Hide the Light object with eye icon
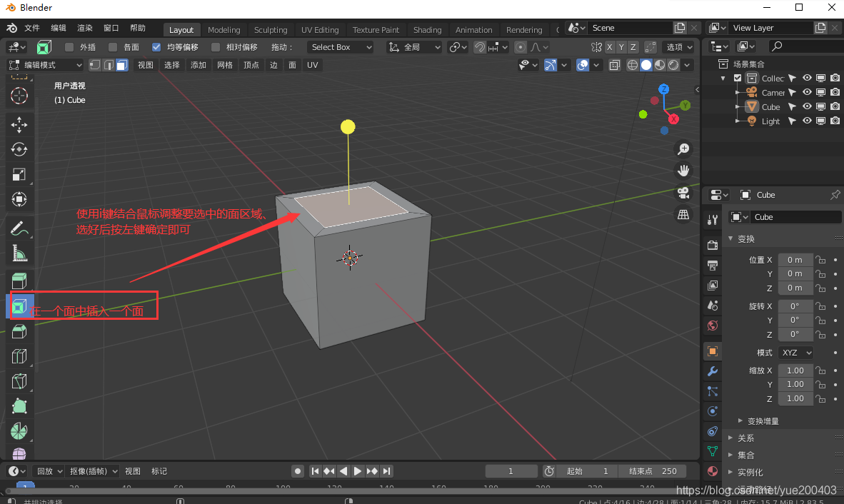The width and height of the screenshot is (844, 504). tap(807, 121)
